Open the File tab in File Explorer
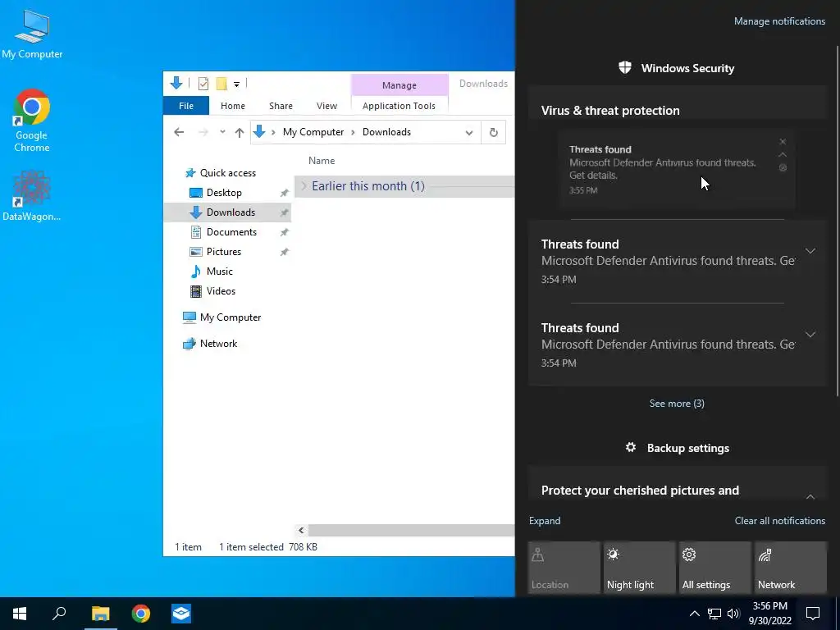This screenshot has height=630, width=840. [186, 106]
